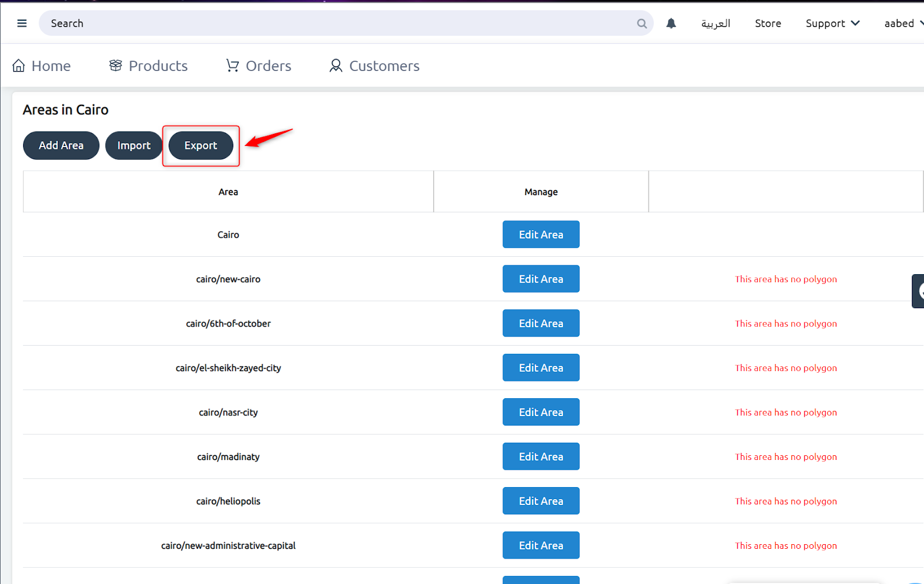Screen dimensions: 924x584
Task: Click no polygon warning for el-sheikh-zayed-city
Action: tap(785, 368)
